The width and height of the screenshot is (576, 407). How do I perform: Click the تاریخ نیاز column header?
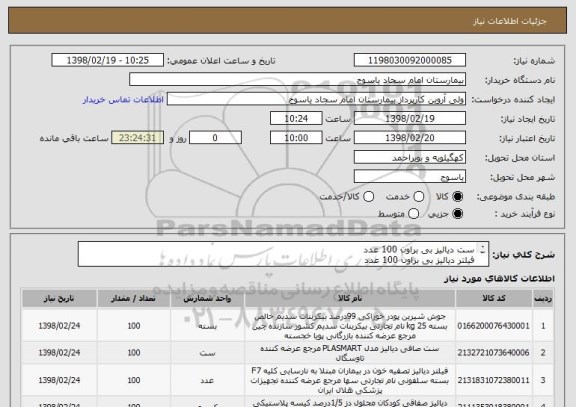59,299
